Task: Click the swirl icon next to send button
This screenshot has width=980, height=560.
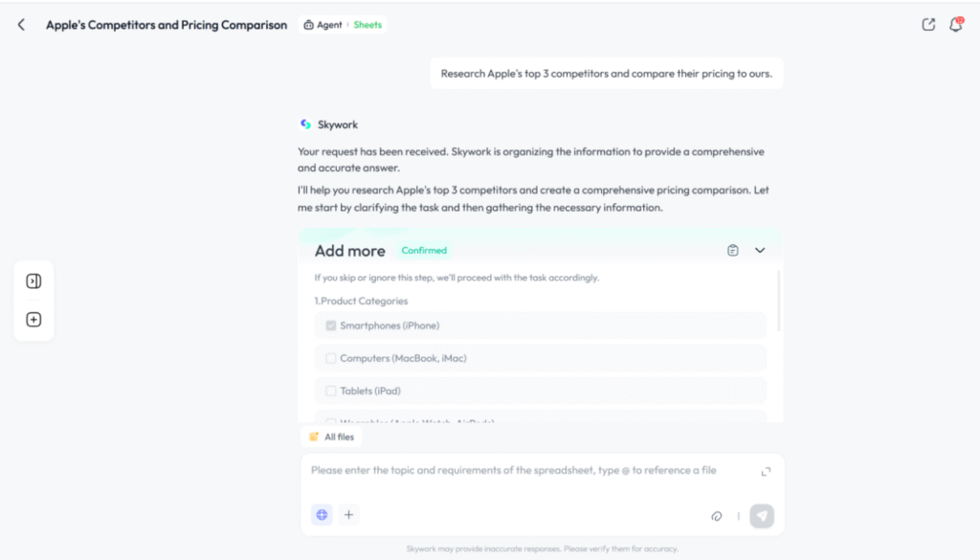Action: pyautogui.click(x=716, y=516)
